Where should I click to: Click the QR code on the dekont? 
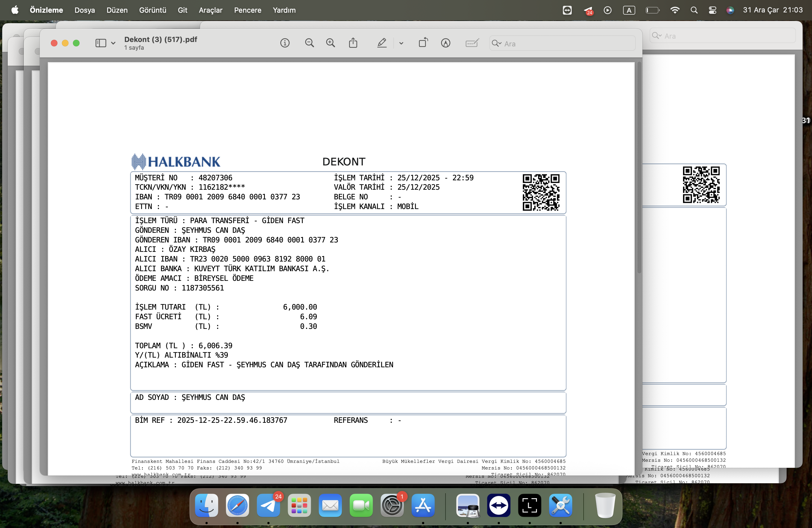[541, 192]
